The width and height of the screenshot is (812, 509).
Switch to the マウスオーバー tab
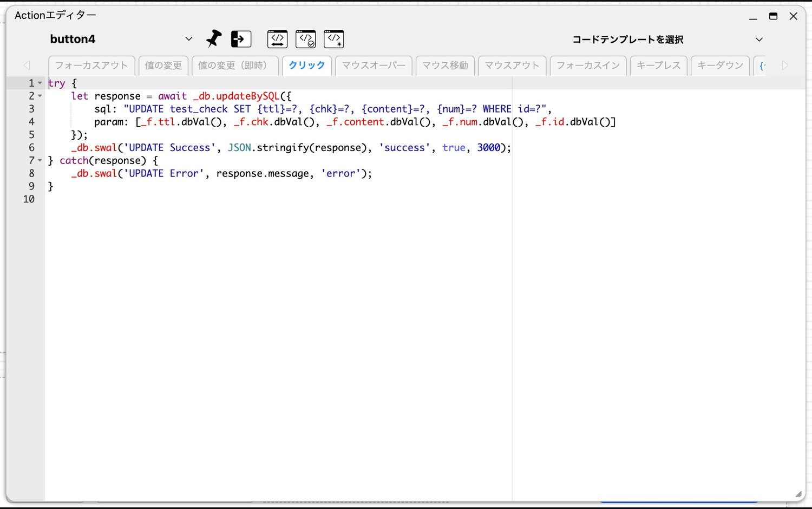[374, 66]
